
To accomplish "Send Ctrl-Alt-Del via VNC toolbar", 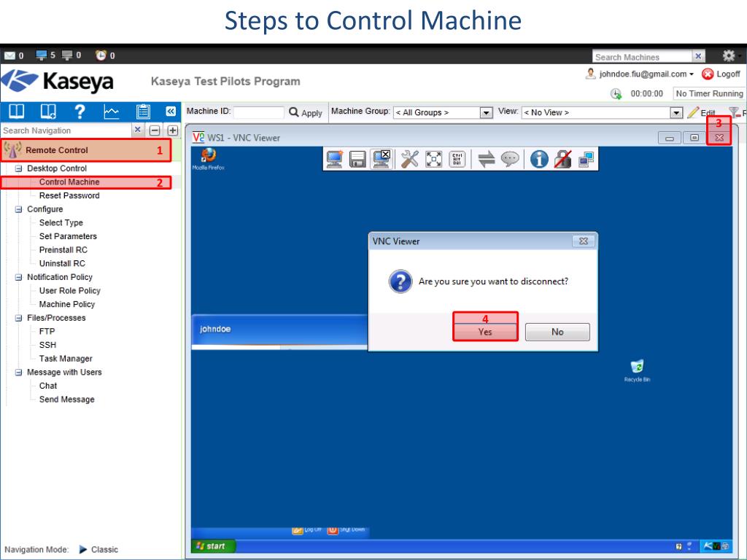I will click(457, 159).
